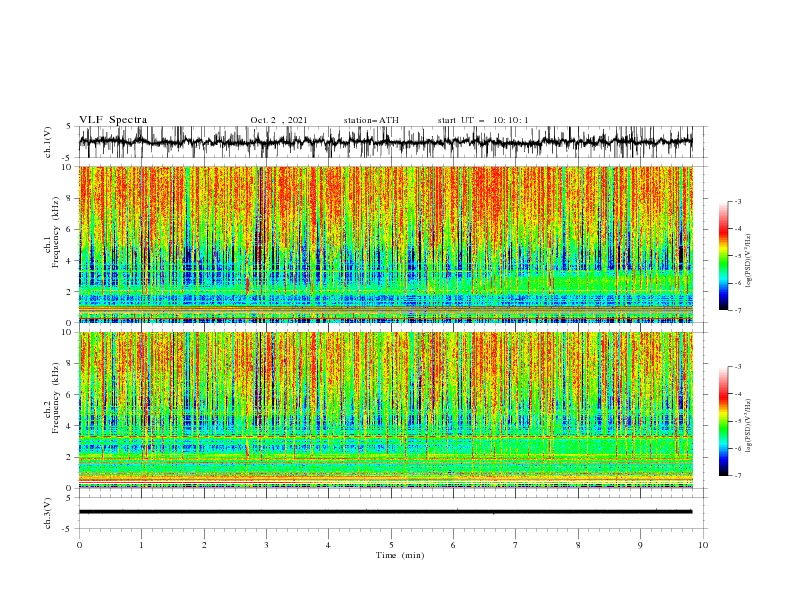Click the -7 value on ch.2 colorbar
The image size is (792, 612).
(737, 475)
